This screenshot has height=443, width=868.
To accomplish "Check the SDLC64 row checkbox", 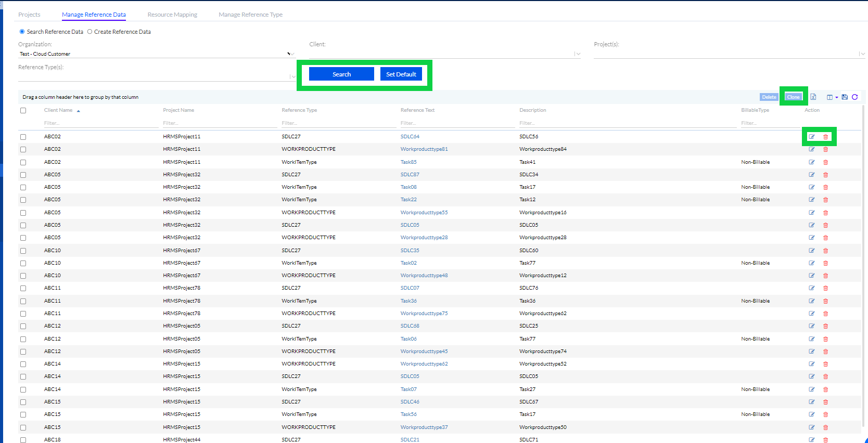I will [x=23, y=137].
